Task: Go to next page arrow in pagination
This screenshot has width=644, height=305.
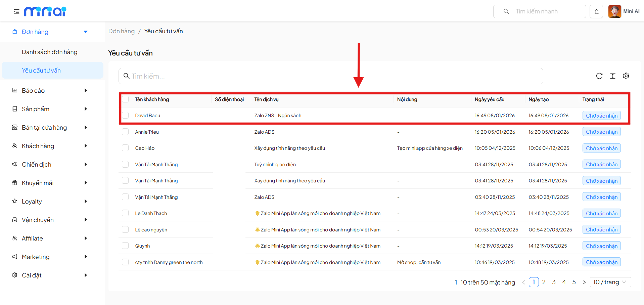Action: click(x=584, y=282)
